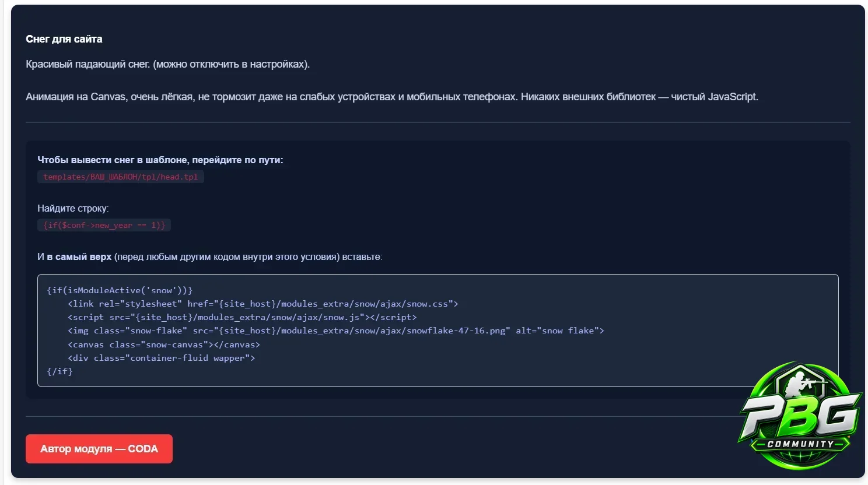
Task: Click the heading "Снег для сайта"
Action: (64, 39)
